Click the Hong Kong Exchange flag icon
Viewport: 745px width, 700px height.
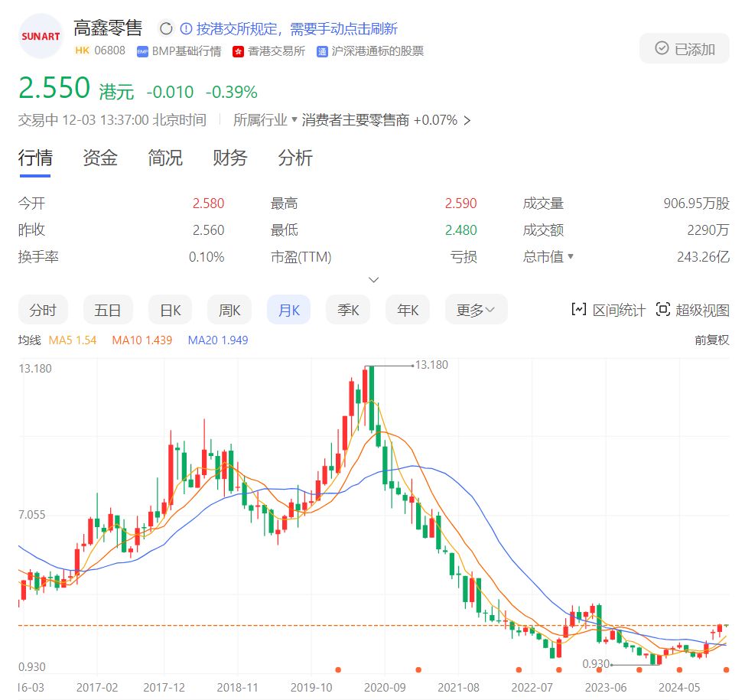(x=238, y=52)
